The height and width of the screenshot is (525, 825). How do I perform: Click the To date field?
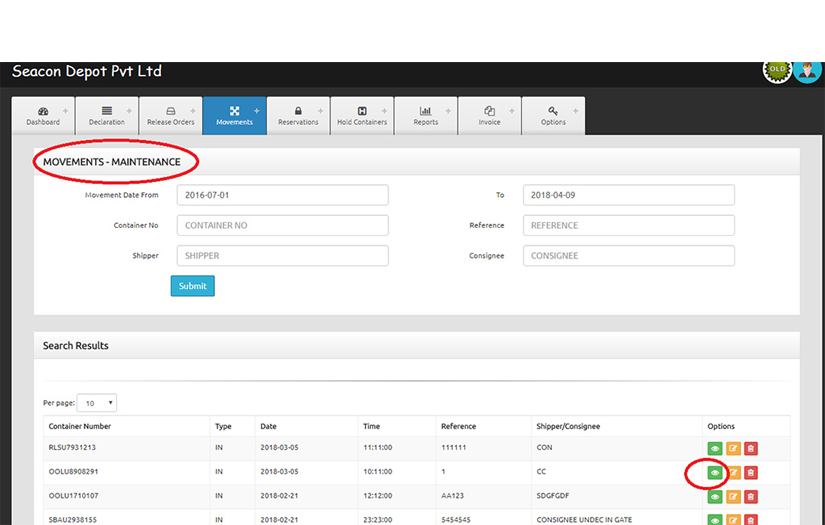[x=629, y=195]
